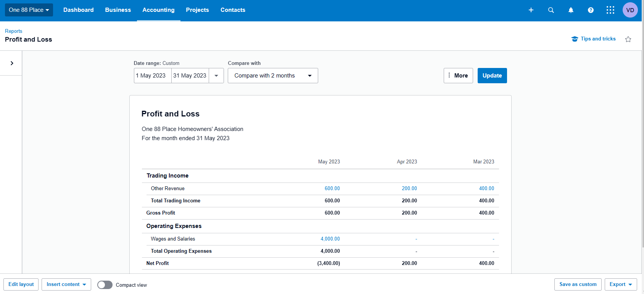
Task: Click the Apr 2023 column header
Action: point(407,162)
